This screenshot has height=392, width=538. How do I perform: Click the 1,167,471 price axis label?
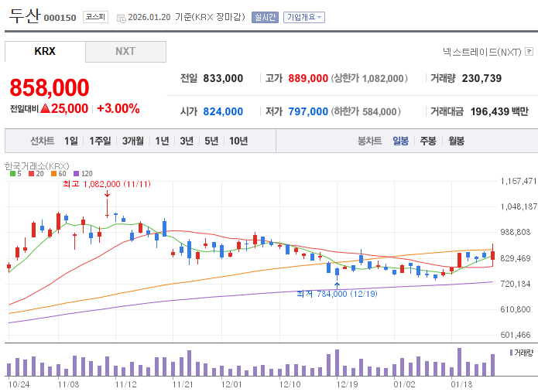click(x=519, y=181)
